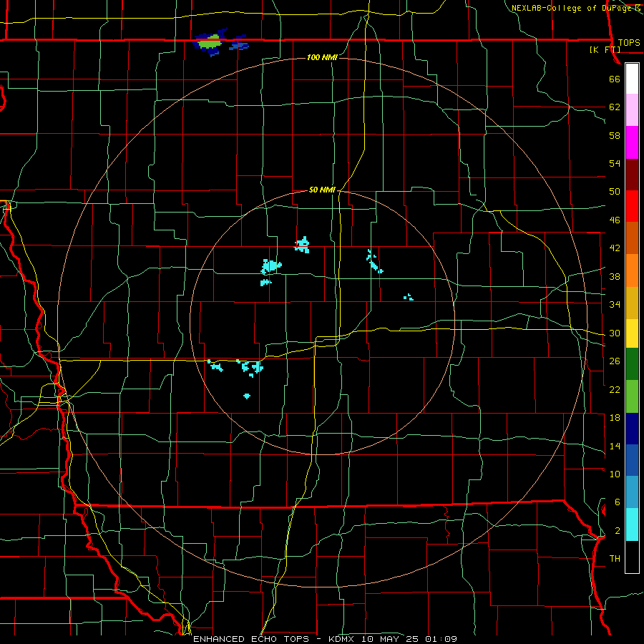Screen dimensions: 644x644
Task: Click the white swatch in the tops legend
Action: pos(632,79)
